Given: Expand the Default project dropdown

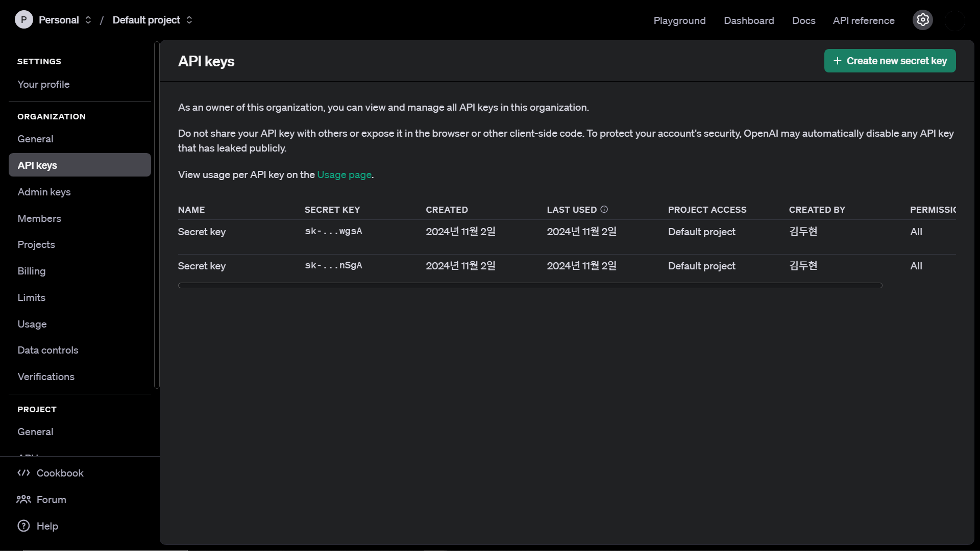Looking at the screenshot, I should 189,20.
